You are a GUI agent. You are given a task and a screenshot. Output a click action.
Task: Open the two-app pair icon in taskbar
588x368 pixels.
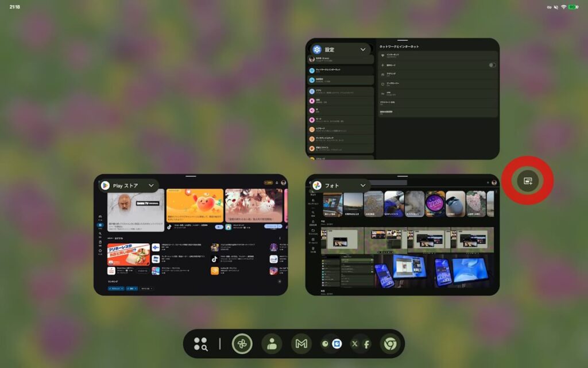point(331,344)
